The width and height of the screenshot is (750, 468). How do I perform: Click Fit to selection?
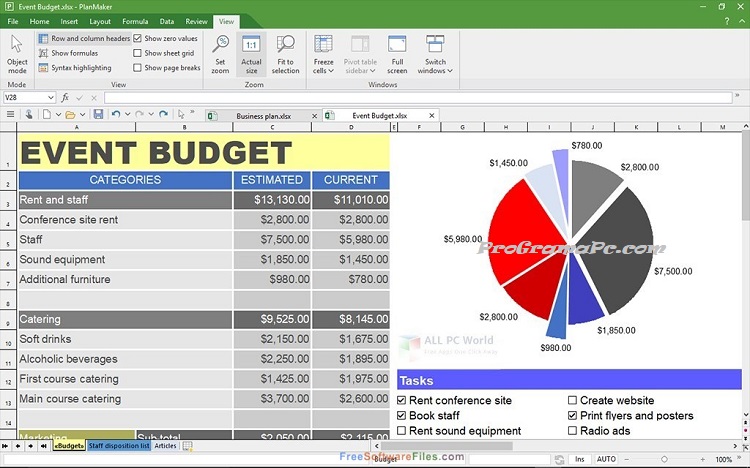[x=285, y=51]
